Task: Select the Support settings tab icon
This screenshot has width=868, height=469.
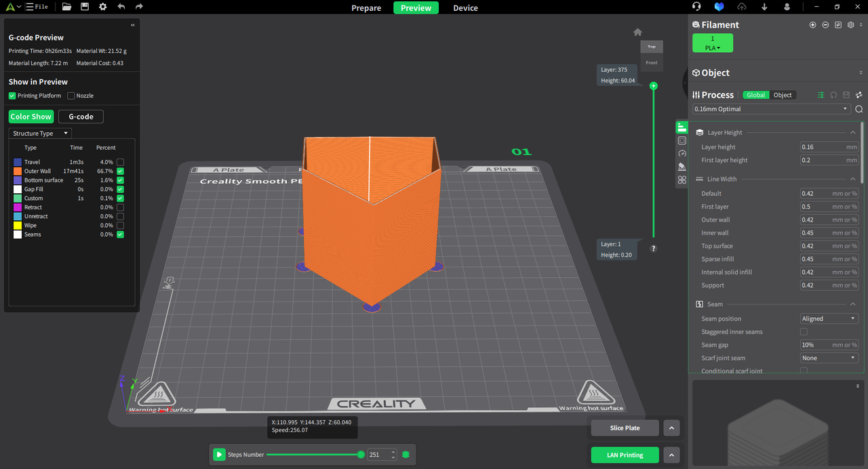Action: (682, 167)
